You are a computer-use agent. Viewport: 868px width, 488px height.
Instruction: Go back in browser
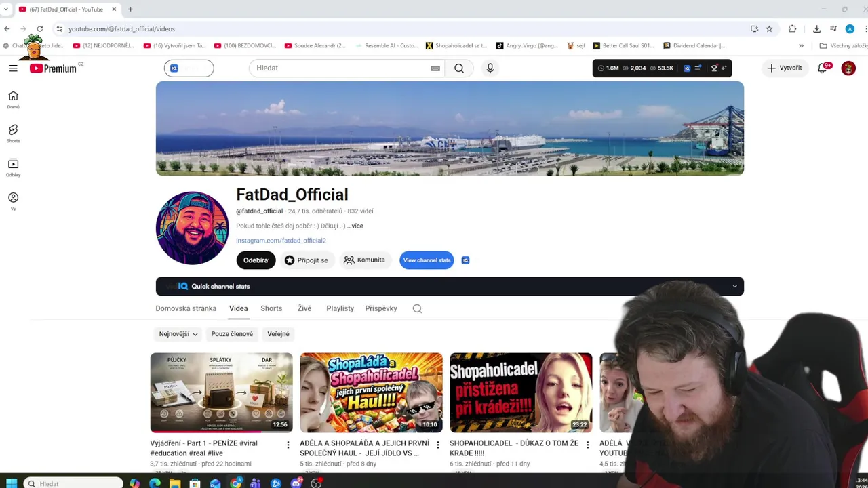[x=7, y=28]
